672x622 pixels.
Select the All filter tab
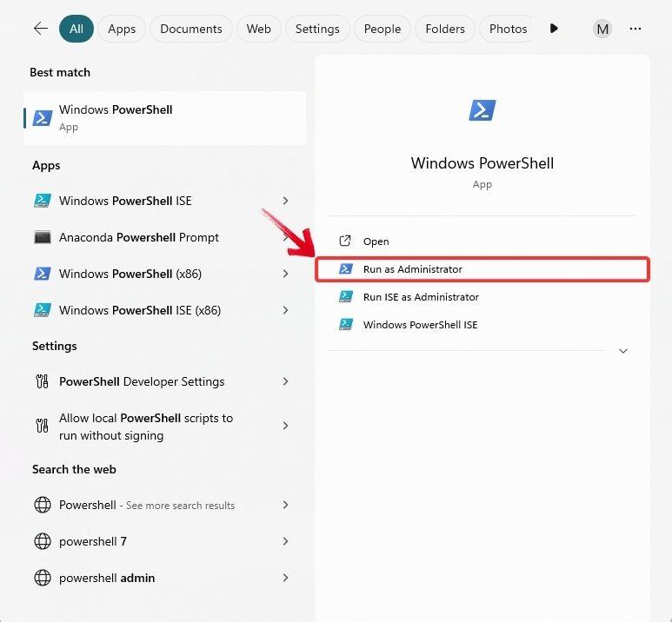77,29
